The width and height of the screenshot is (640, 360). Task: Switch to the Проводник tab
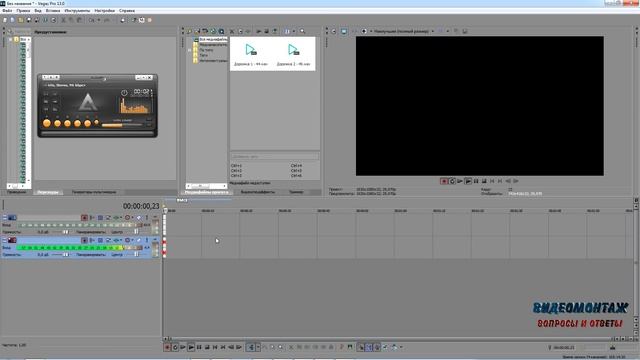pos(17,192)
